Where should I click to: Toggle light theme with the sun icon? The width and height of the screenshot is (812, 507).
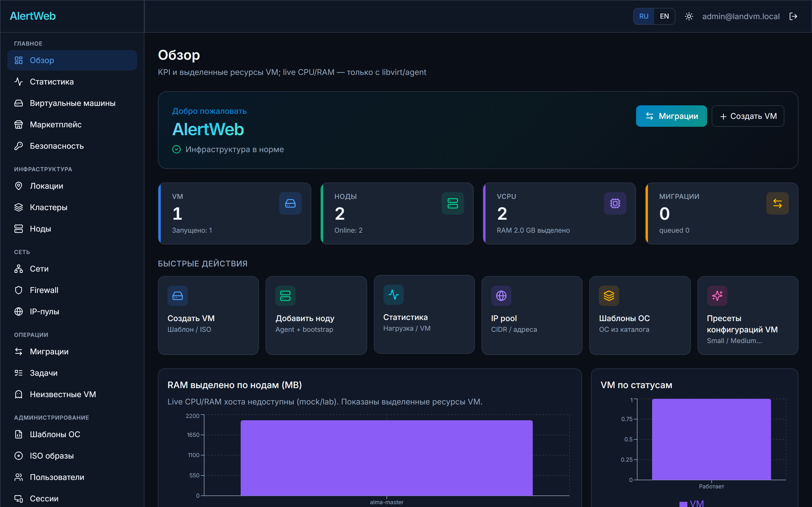(x=689, y=16)
